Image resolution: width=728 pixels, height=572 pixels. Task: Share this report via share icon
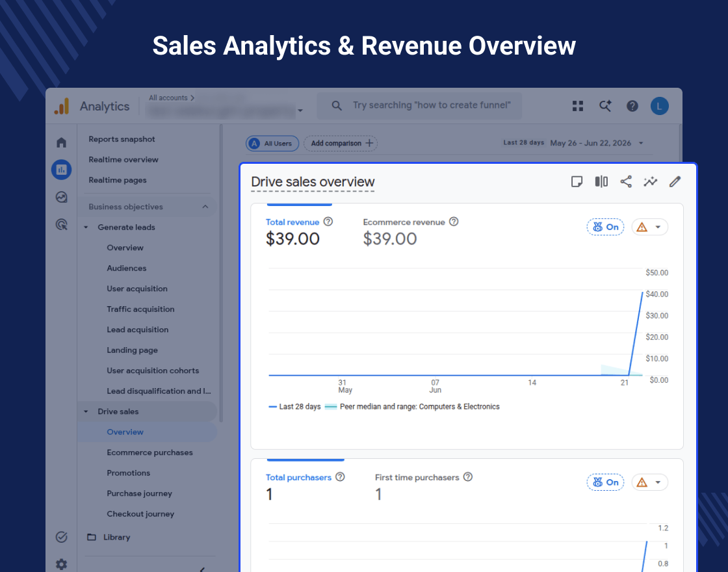tap(626, 181)
